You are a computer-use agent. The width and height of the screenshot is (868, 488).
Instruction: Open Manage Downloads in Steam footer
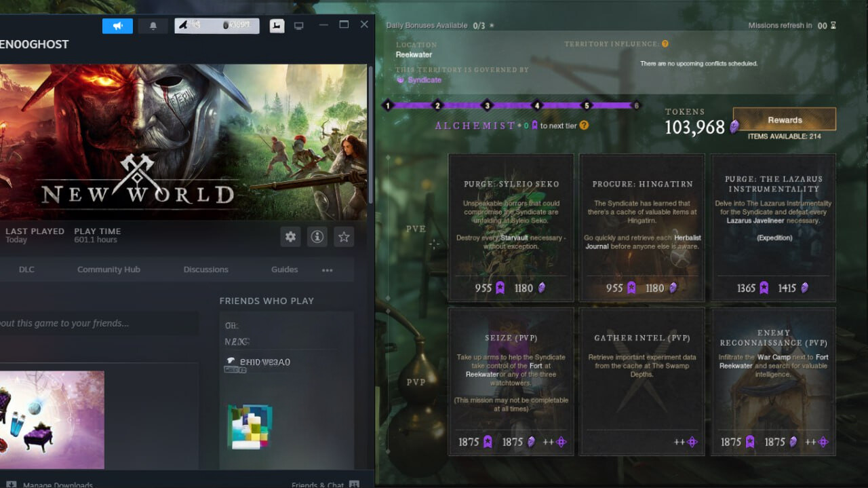pos(58,485)
